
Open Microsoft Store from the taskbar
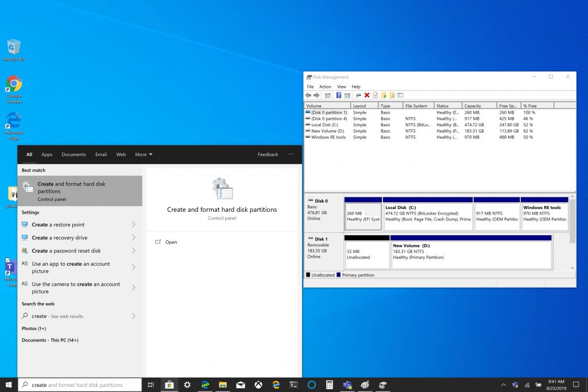(169, 385)
